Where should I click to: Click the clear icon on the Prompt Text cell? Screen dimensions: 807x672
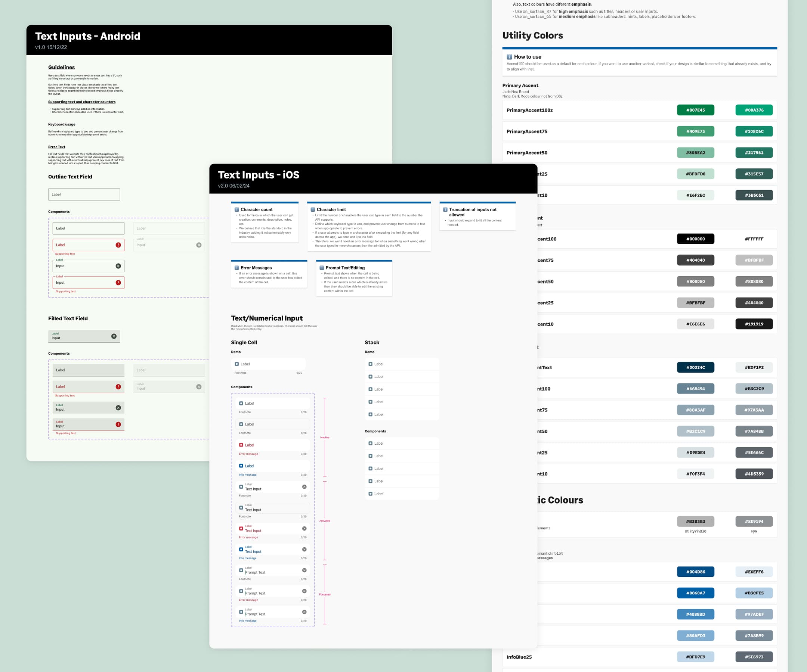click(304, 570)
